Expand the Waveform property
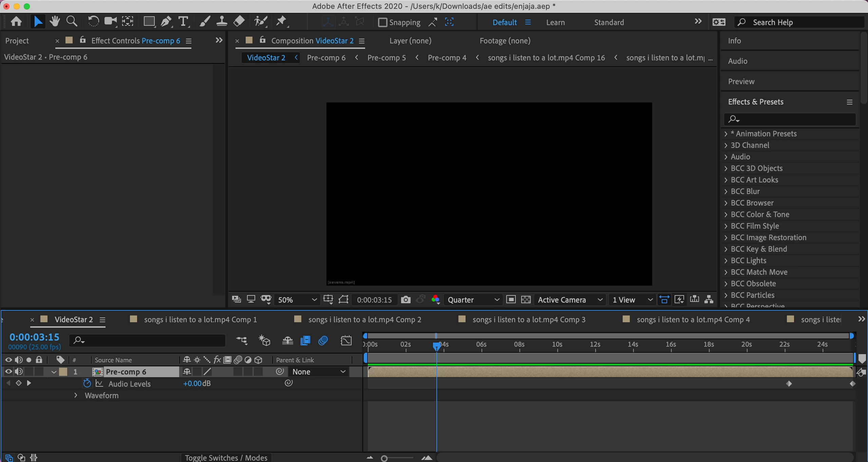Image resolution: width=868 pixels, height=462 pixels. tap(76, 395)
